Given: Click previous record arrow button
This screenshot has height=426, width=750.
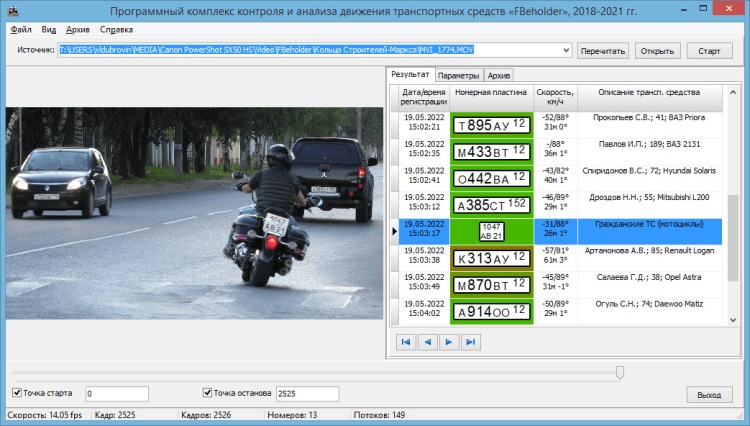Looking at the screenshot, I should point(427,342).
